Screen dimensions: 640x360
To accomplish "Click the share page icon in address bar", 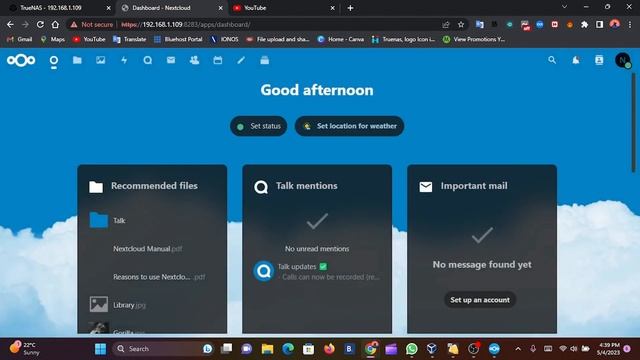I will pos(446,24).
